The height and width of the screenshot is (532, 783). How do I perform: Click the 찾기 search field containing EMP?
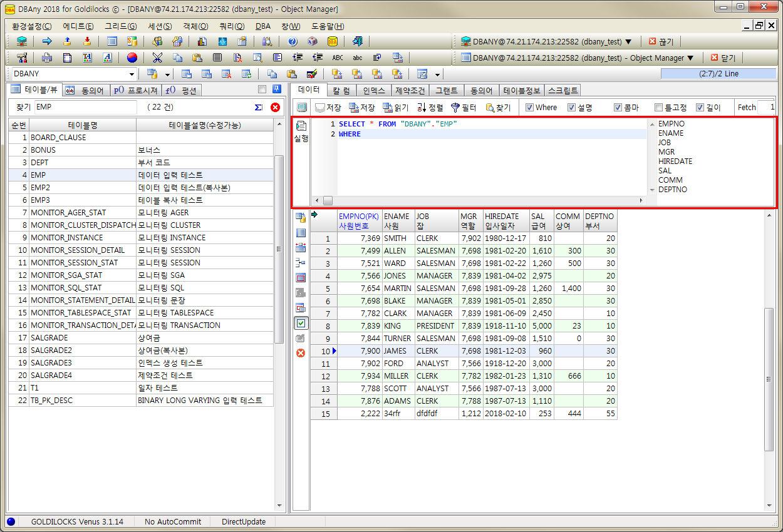point(85,107)
